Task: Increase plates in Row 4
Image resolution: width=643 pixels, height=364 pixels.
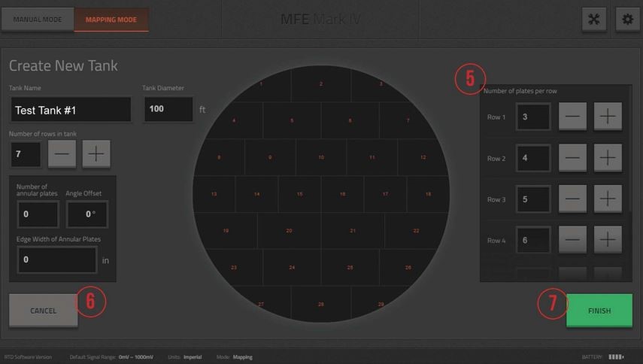Action: (608, 240)
